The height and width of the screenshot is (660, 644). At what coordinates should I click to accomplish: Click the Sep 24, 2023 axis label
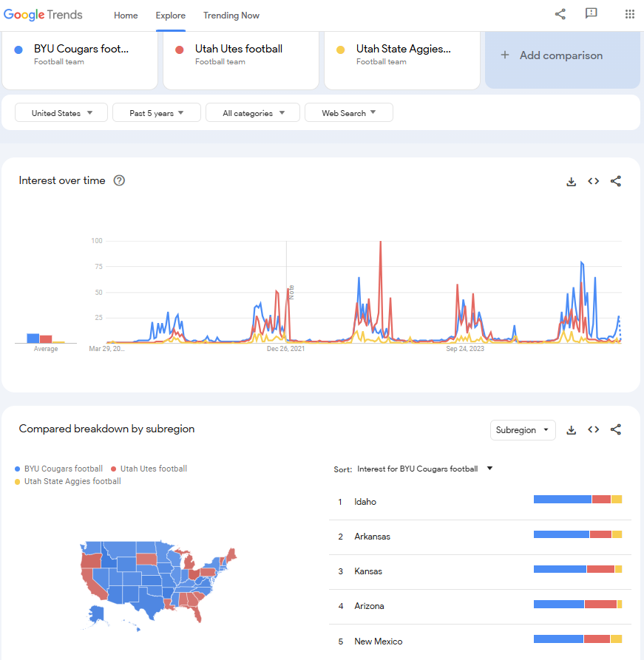tap(465, 349)
